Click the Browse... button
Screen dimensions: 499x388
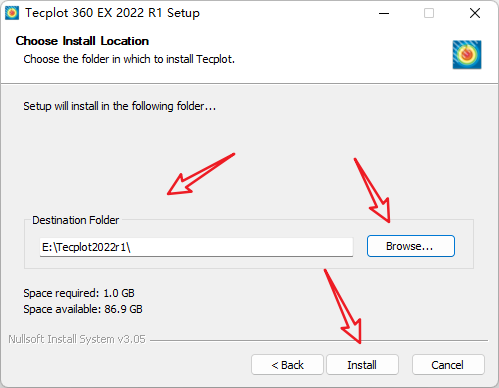pos(411,246)
